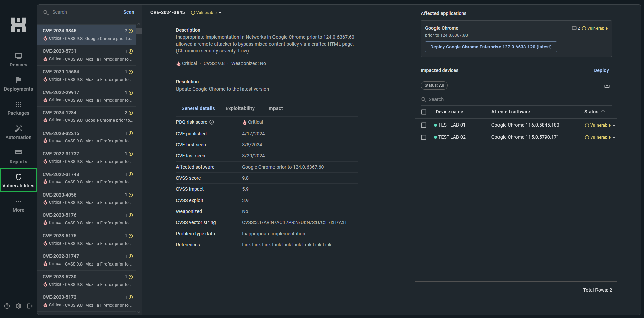Open settings gear icon
The width and height of the screenshot is (644, 318).
point(19,306)
